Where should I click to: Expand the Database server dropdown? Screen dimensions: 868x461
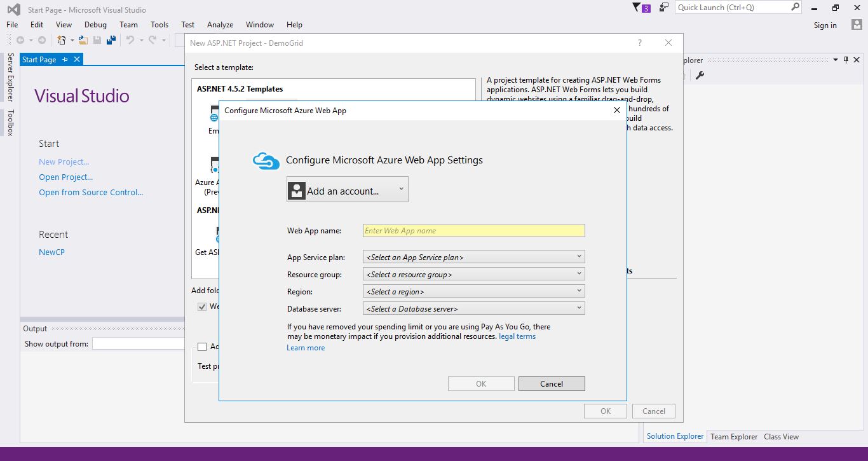pos(474,308)
